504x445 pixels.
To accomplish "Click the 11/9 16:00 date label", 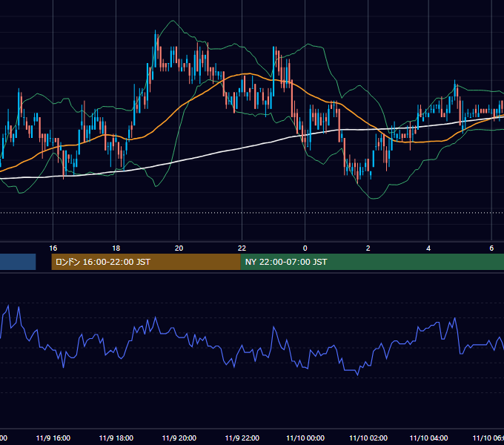I will [53, 438].
